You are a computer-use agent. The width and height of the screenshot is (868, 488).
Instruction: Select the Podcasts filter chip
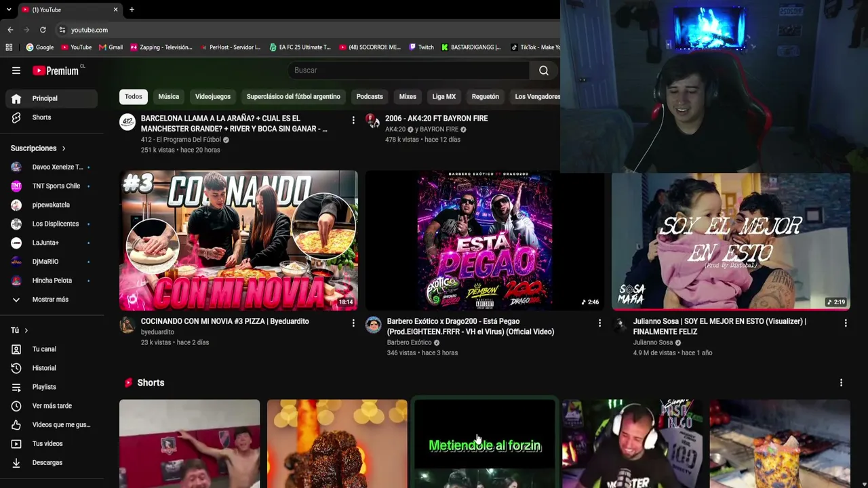[370, 96]
